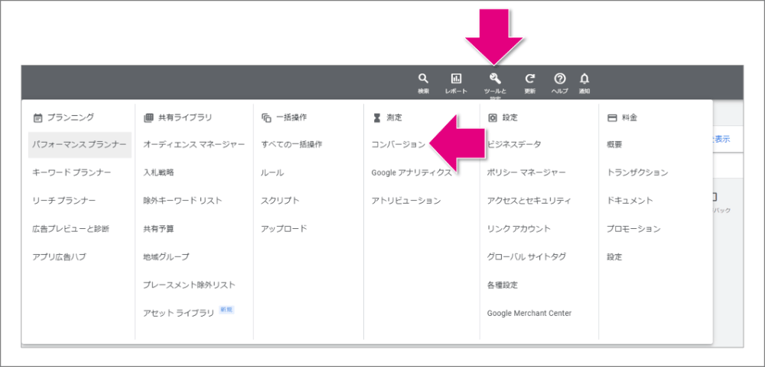Open アセット ライブラリ
765x367 pixels.
click(179, 313)
